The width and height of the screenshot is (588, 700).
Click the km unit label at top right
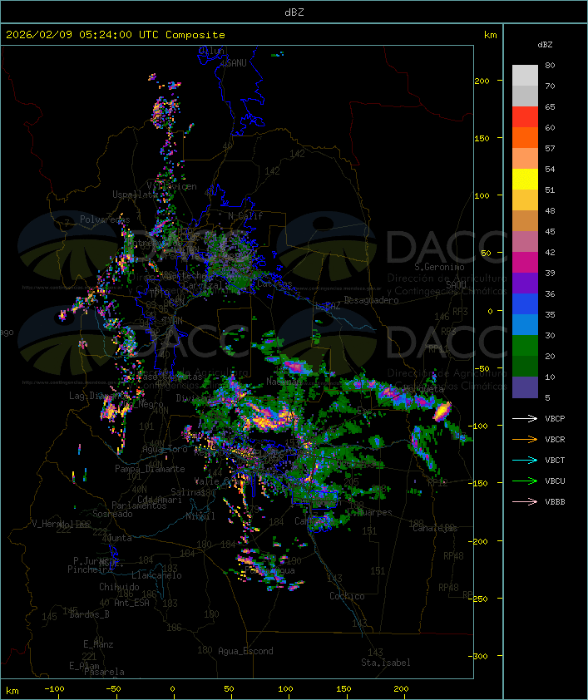490,35
